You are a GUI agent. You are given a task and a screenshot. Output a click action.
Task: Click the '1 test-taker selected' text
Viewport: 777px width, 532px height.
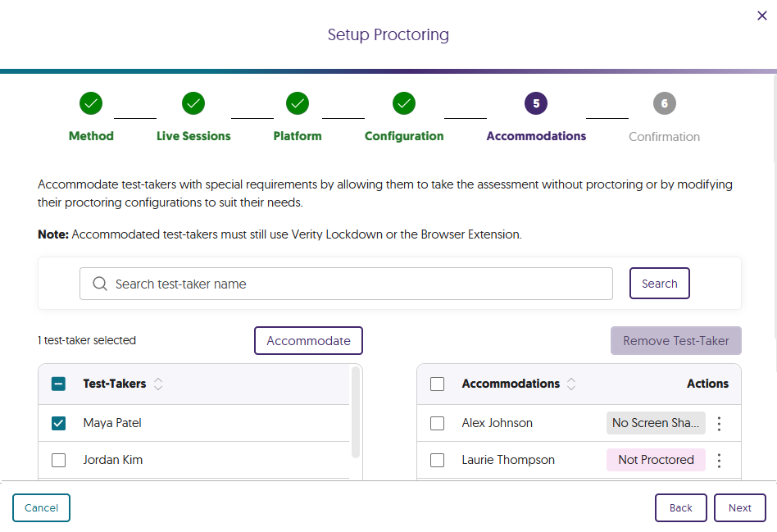87,341
